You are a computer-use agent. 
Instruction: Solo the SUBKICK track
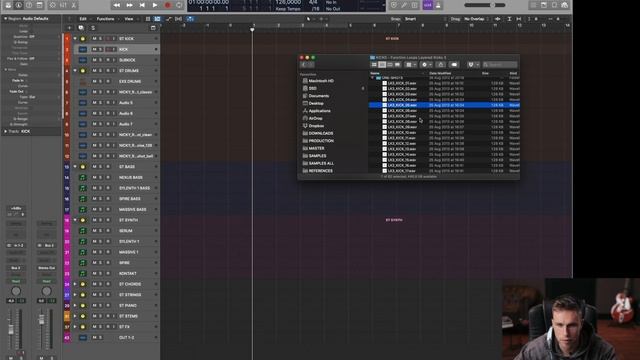(100, 60)
